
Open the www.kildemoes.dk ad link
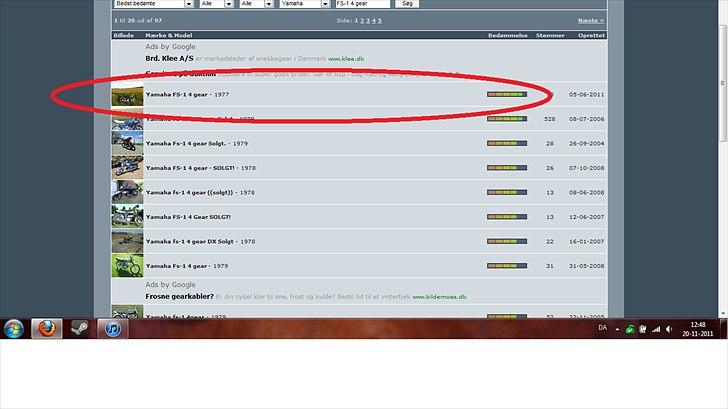coord(439,297)
